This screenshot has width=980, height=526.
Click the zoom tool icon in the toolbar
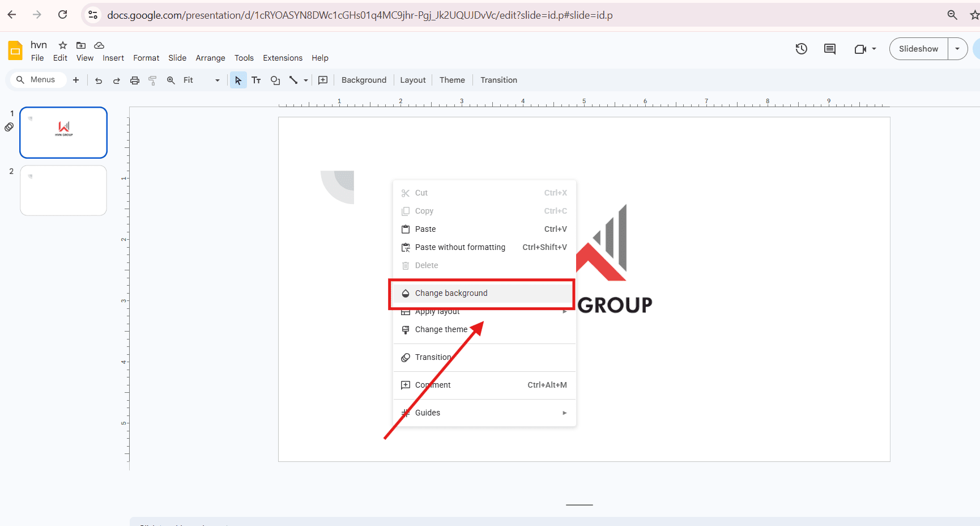[171, 80]
